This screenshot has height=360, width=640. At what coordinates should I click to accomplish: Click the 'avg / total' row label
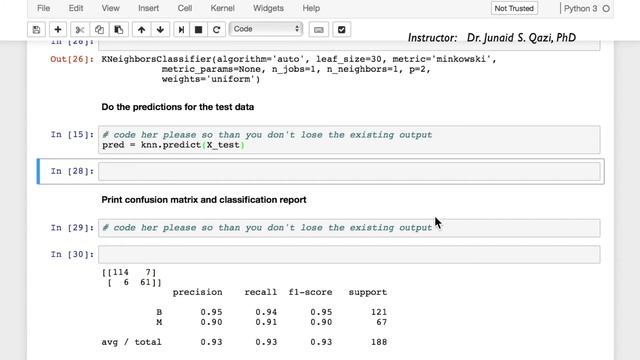pyautogui.click(x=131, y=342)
